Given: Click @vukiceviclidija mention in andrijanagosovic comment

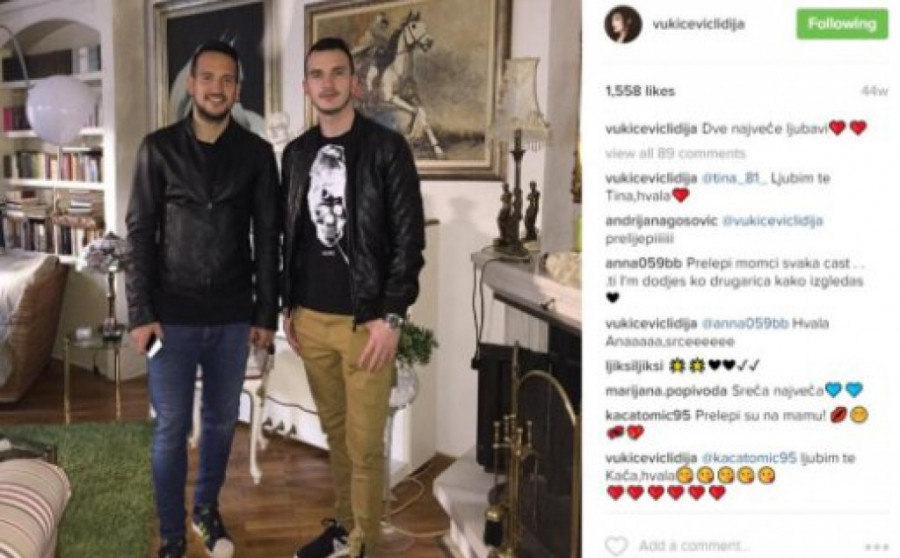Looking at the screenshot, I should pos(773,221).
